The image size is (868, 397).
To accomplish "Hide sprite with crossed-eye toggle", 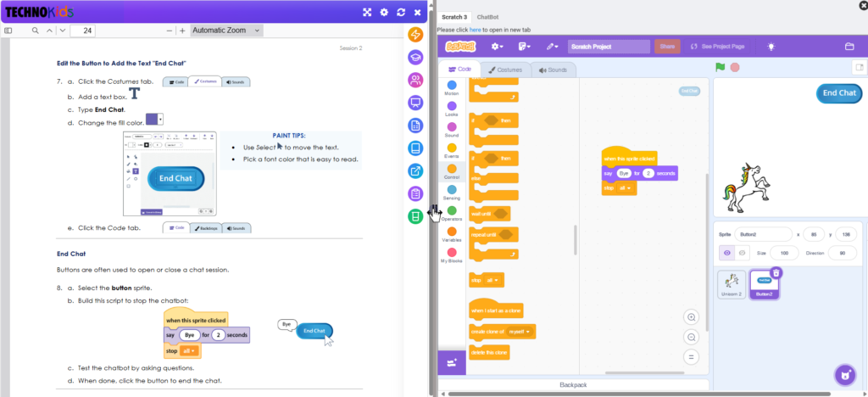I will (x=742, y=253).
